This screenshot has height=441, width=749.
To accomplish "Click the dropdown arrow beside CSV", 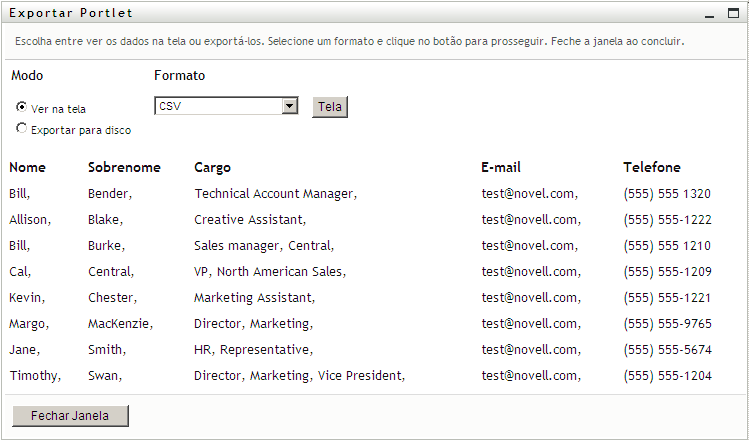I will 290,106.
